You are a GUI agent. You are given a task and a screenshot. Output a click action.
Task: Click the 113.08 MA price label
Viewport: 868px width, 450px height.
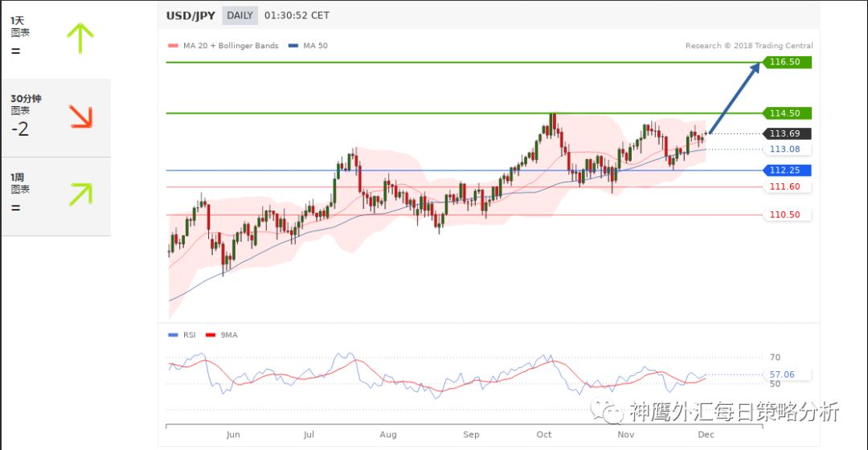(787, 149)
